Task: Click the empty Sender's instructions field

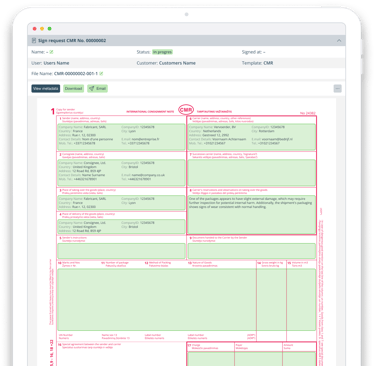Action: (x=121, y=251)
